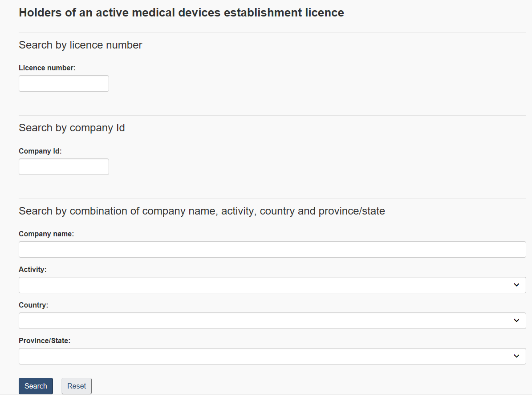Click the "Province/State:" field label

click(45, 340)
